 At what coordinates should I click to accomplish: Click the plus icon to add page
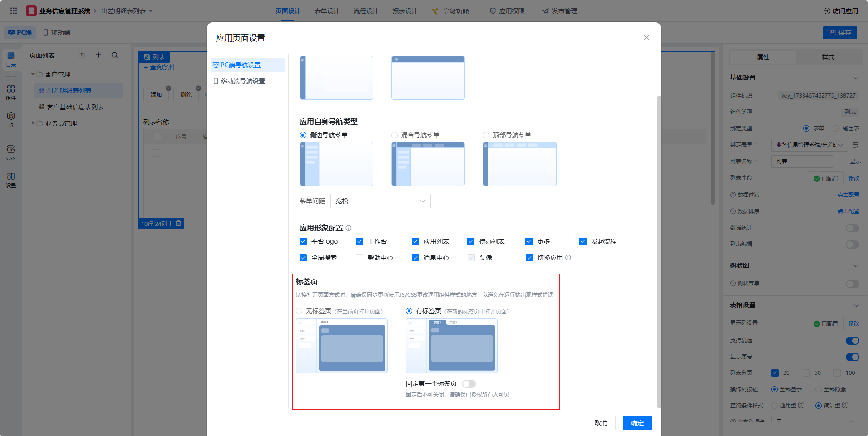98,55
